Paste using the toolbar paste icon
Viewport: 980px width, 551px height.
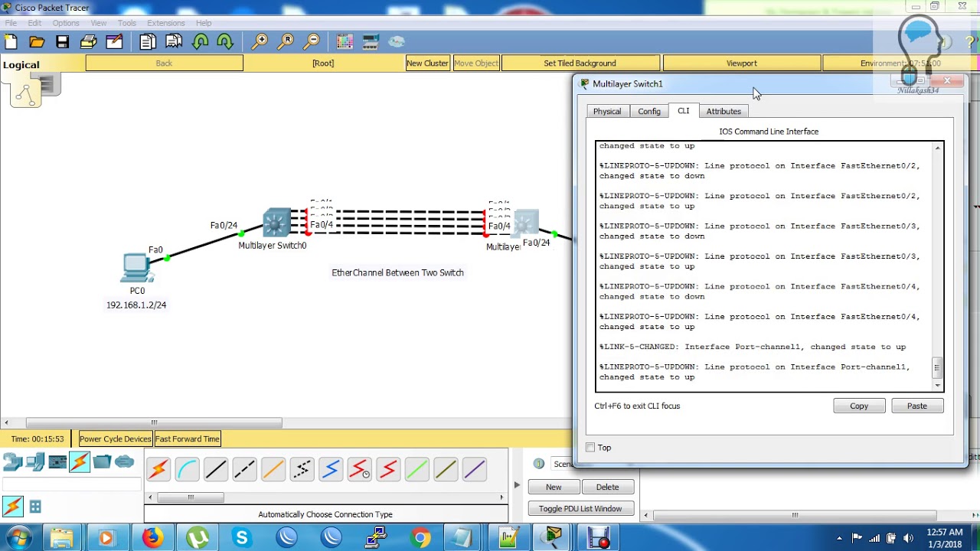coord(174,41)
